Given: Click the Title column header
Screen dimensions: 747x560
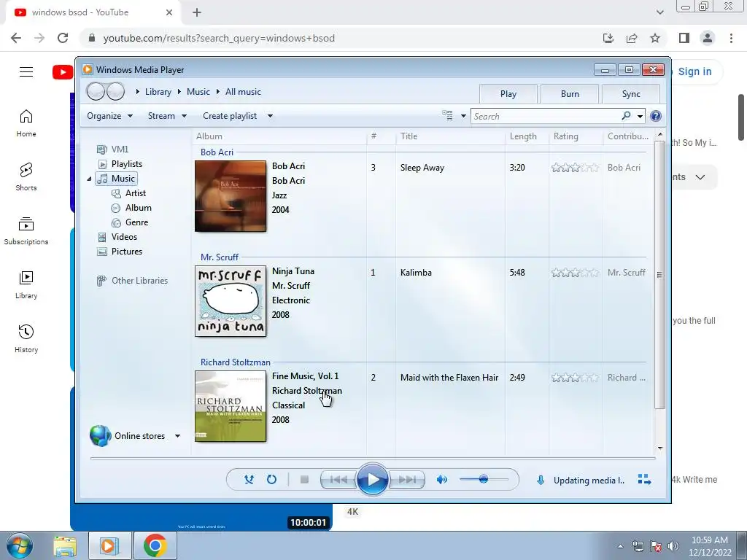Looking at the screenshot, I should [450, 136].
